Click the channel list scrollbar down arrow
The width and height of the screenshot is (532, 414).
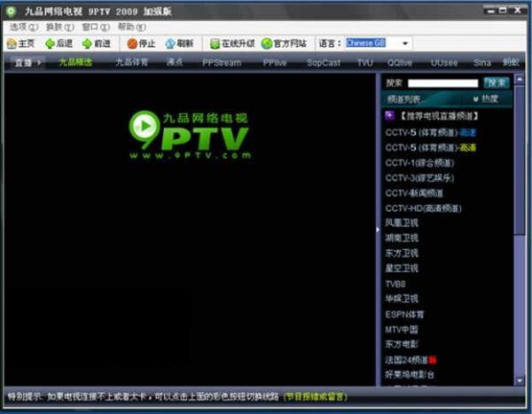pos(520,381)
